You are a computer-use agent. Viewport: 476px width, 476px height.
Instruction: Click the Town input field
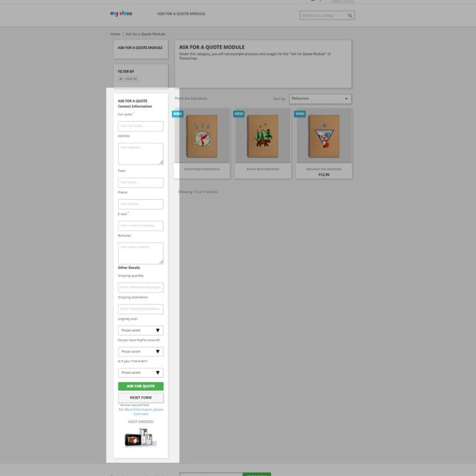[141, 182]
